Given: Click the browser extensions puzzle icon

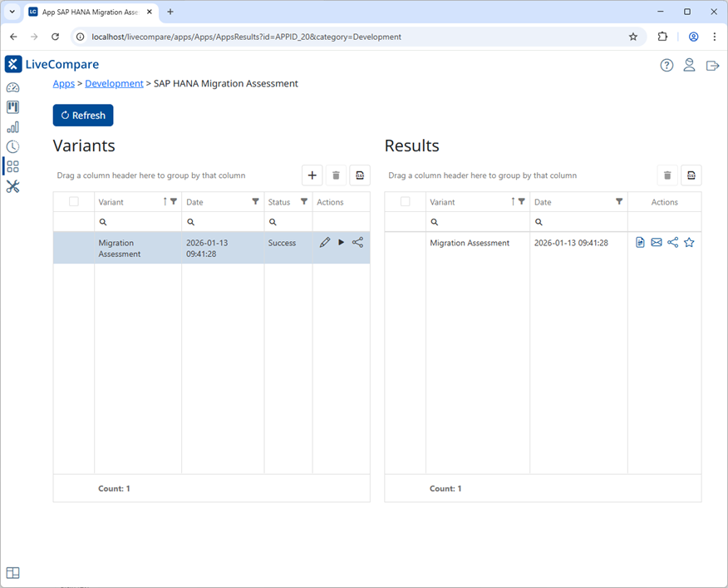Looking at the screenshot, I should click(x=662, y=37).
